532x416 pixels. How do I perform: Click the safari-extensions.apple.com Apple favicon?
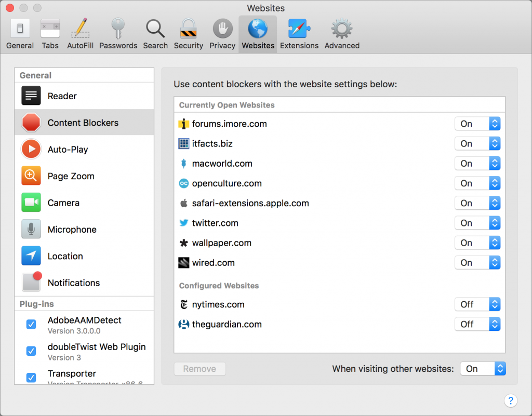pyautogui.click(x=183, y=203)
